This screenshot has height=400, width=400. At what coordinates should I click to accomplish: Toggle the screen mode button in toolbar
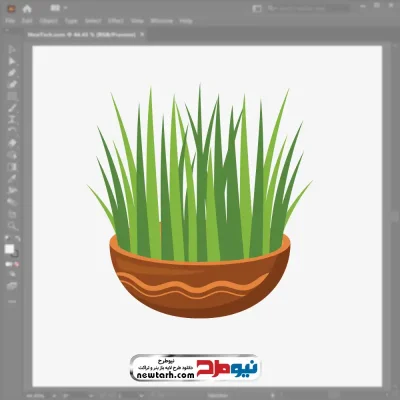click(x=12, y=286)
